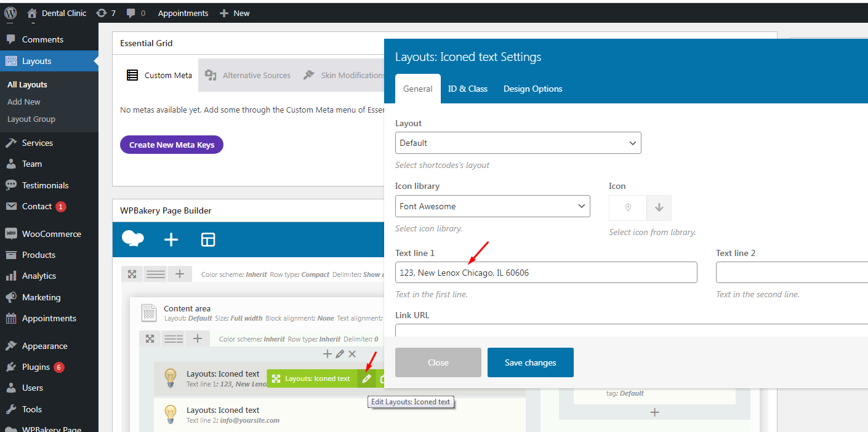
Task: Open Plugins in the sidebar
Action: tap(49, 367)
